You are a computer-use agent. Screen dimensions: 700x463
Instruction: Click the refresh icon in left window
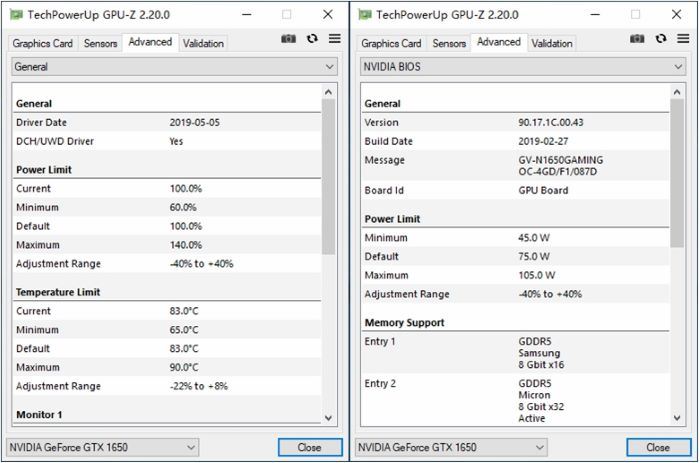(312, 39)
